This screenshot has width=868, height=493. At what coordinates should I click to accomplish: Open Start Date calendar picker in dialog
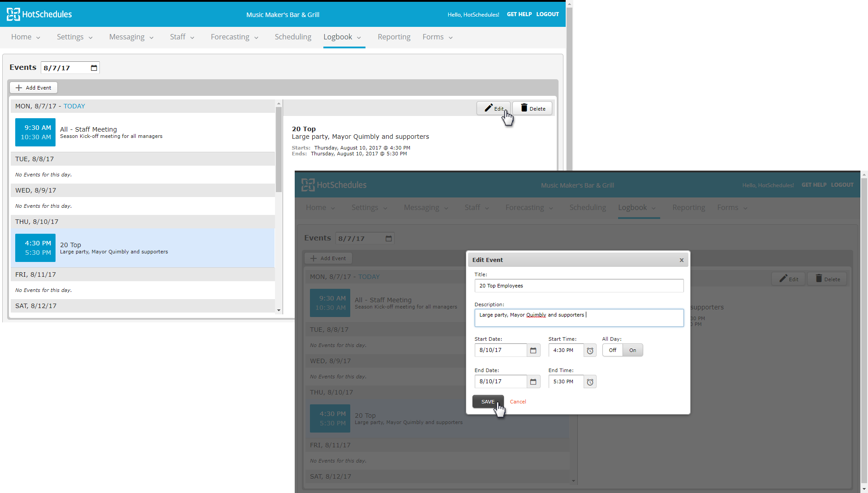(533, 351)
